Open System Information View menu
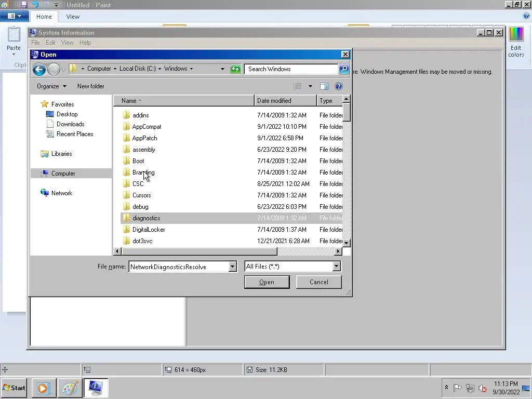The height and width of the screenshot is (399, 532). (67, 43)
